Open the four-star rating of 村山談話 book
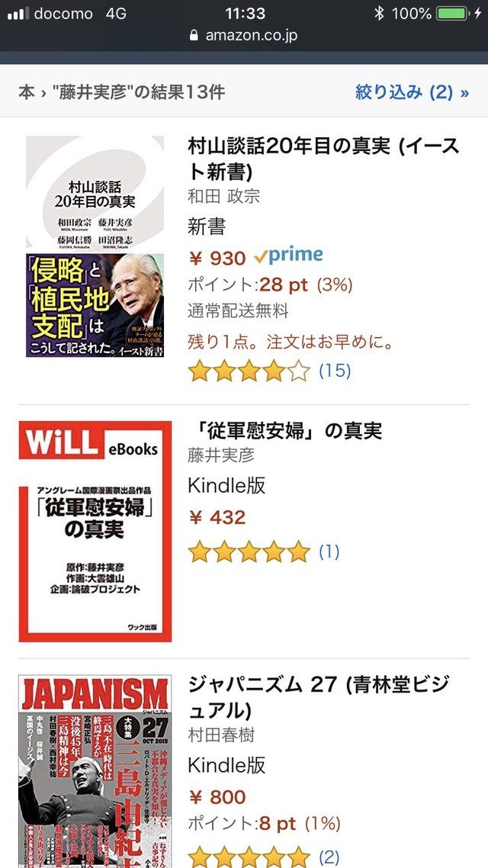This screenshot has height=868, width=488. [249, 371]
